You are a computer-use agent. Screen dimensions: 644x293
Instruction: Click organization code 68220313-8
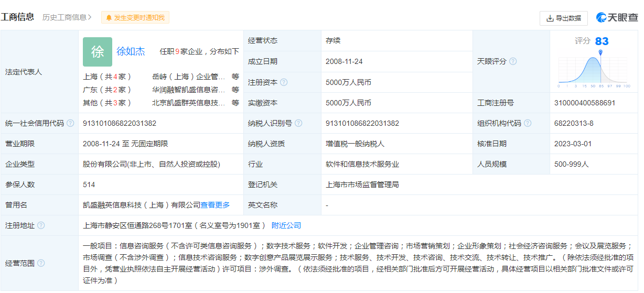coord(574,123)
